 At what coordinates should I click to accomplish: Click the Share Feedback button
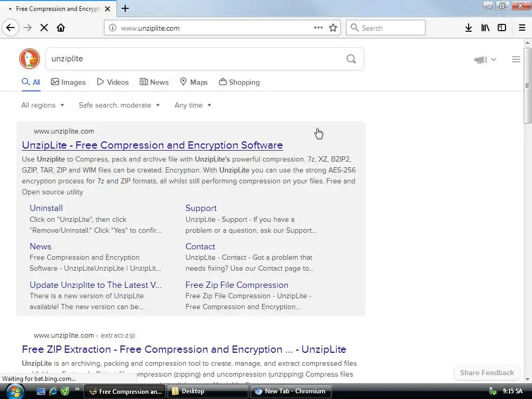coord(487,373)
